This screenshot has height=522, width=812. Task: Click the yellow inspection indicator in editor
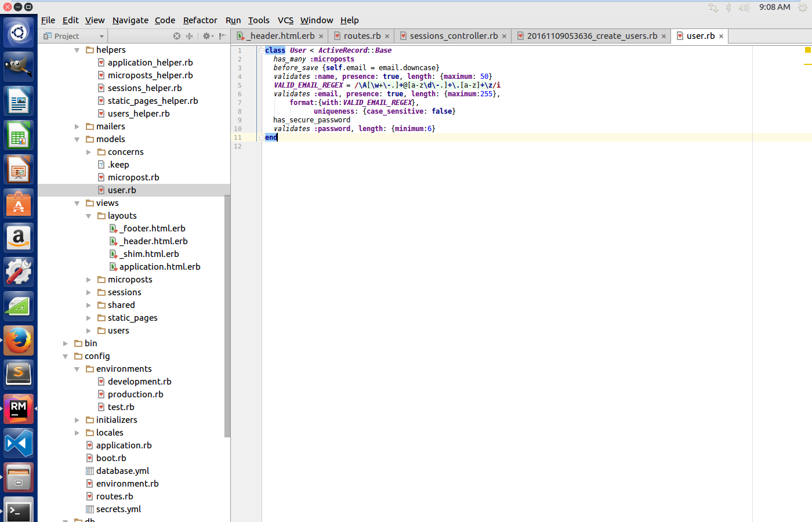[x=807, y=50]
